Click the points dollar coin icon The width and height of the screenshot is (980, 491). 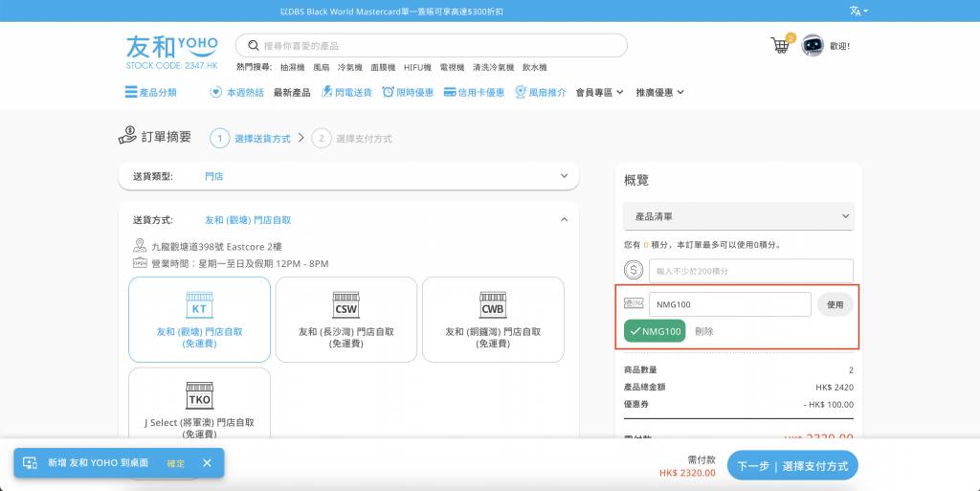click(x=634, y=270)
